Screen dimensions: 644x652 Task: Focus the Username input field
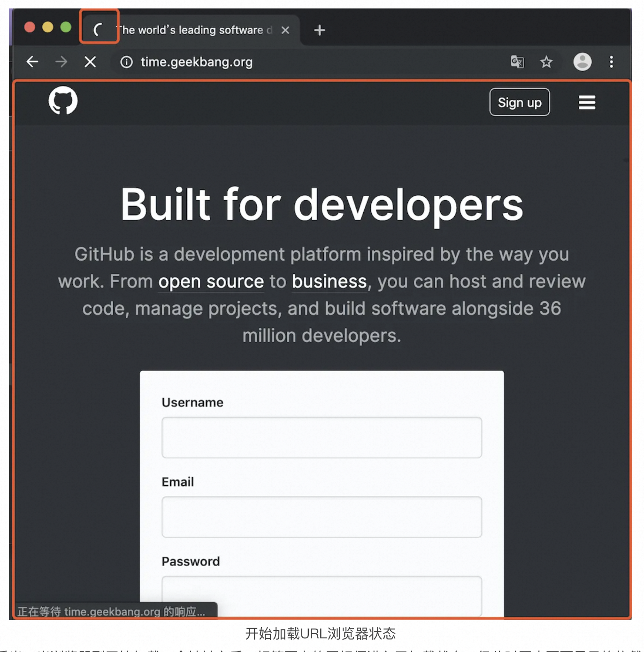click(322, 437)
